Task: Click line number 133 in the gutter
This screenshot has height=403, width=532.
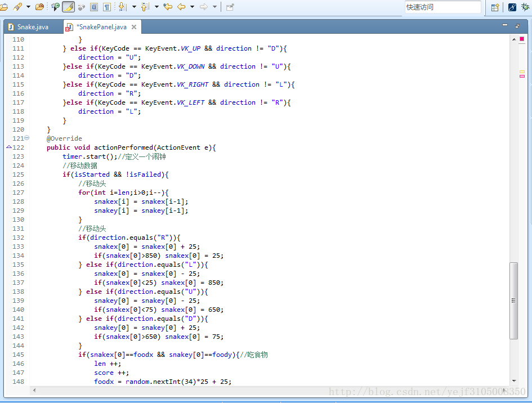Action: pos(19,247)
